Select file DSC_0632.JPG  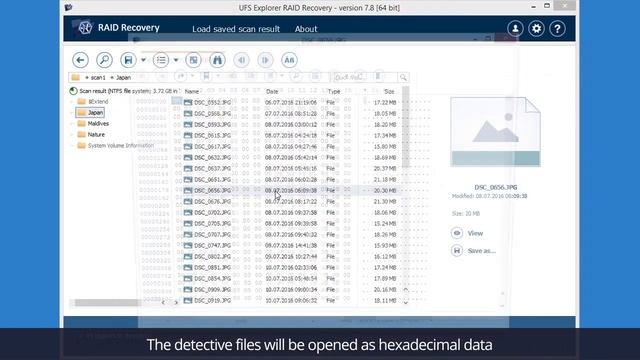click(212, 158)
